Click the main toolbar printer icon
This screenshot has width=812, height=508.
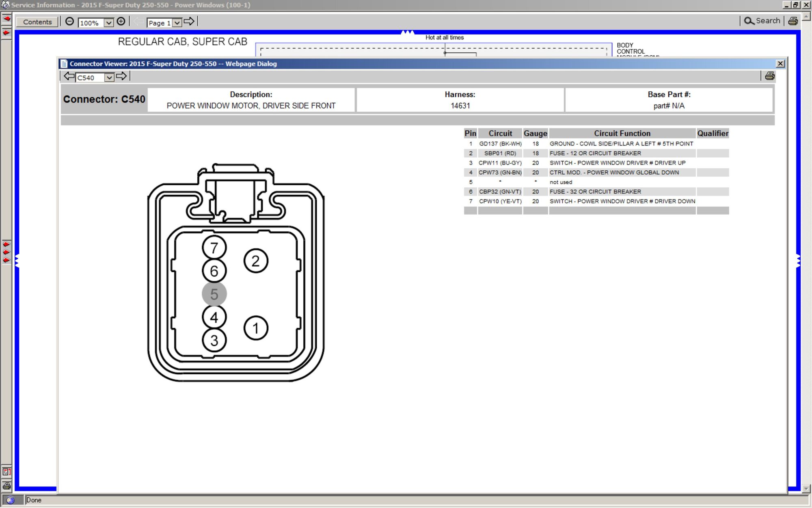[x=793, y=21]
